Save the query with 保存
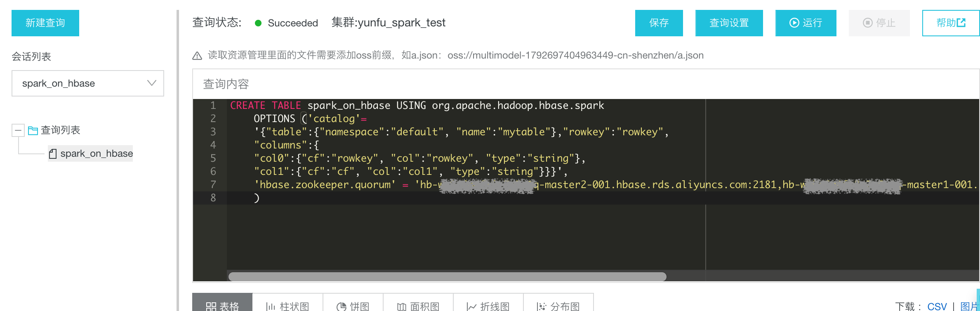 point(659,23)
